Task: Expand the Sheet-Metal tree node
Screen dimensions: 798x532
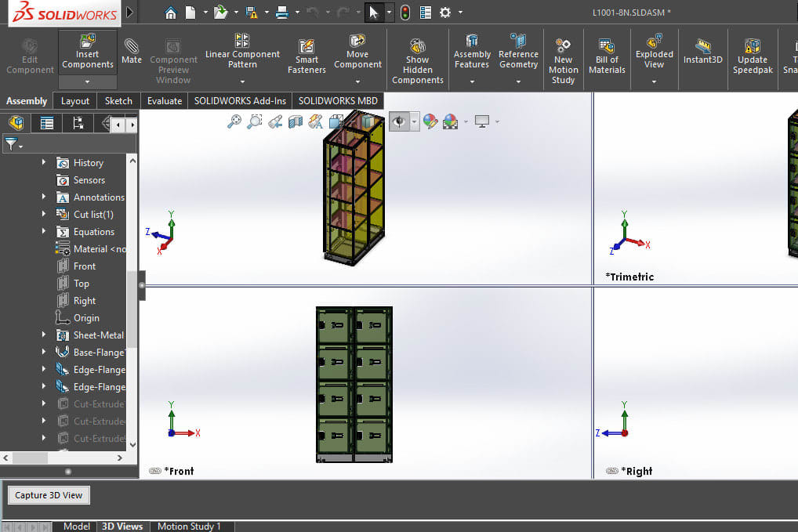Action: pyautogui.click(x=44, y=335)
